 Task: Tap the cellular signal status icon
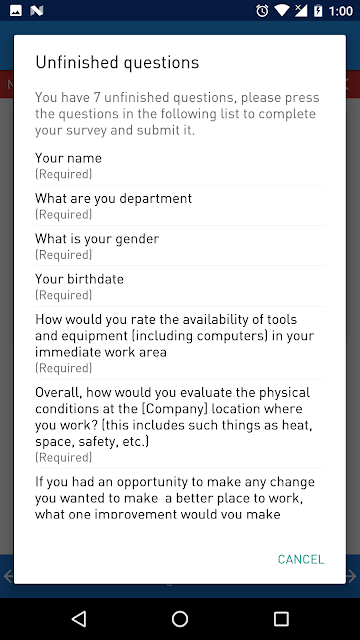point(300,11)
